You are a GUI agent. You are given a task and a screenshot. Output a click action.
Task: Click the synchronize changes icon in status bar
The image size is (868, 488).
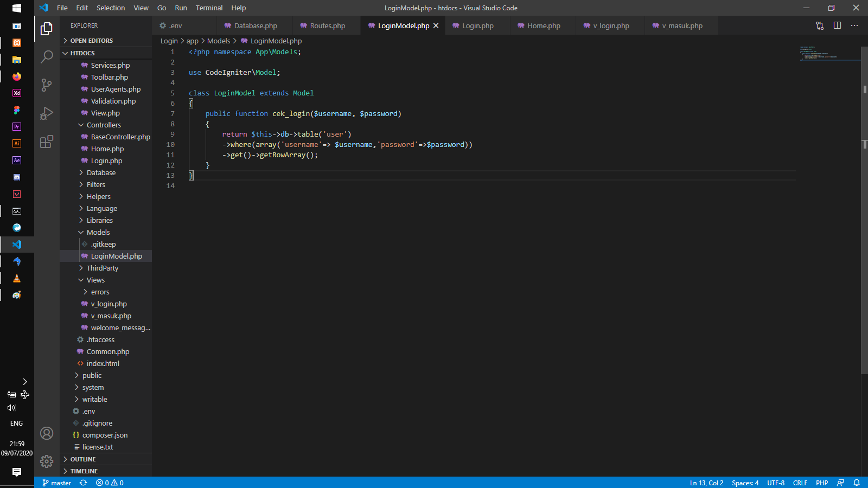[x=82, y=483]
